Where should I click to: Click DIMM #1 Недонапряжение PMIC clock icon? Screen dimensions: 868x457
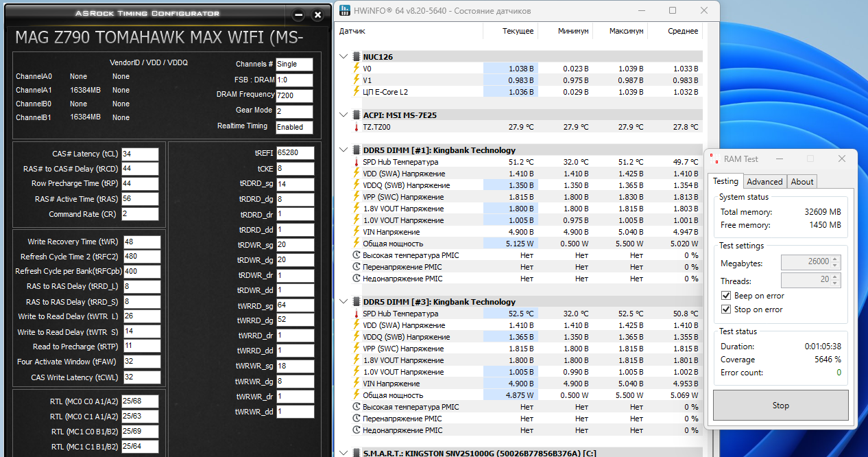coord(357,279)
